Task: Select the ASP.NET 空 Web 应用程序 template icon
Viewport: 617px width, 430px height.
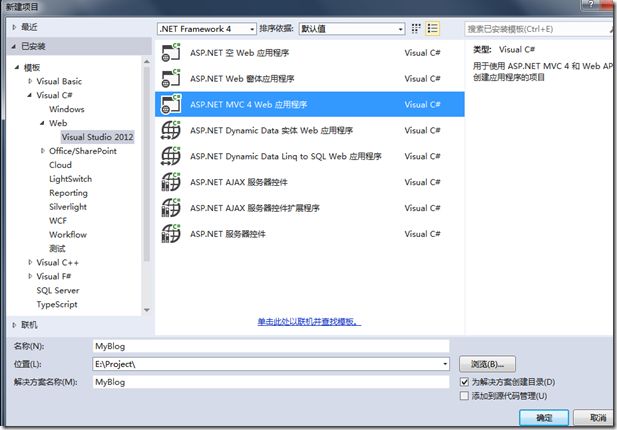Action: pyautogui.click(x=171, y=53)
